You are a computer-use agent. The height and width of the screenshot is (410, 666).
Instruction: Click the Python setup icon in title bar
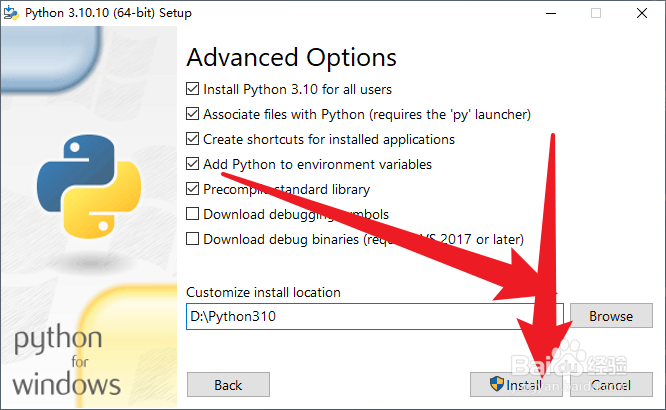coord(11,13)
